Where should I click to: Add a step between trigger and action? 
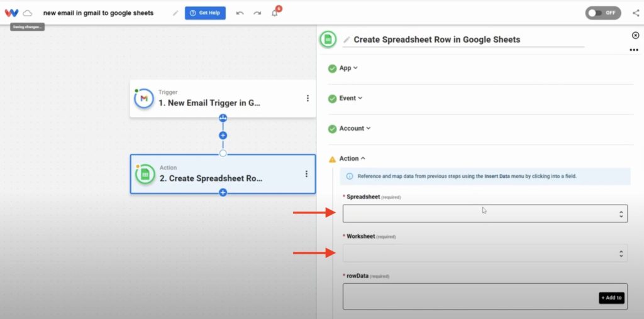pos(223,135)
